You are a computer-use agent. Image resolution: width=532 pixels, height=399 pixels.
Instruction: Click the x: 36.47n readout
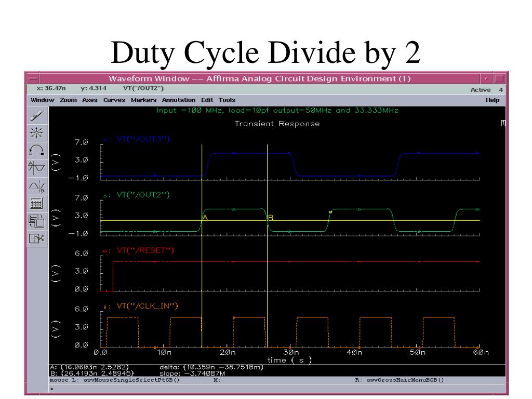click(51, 88)
